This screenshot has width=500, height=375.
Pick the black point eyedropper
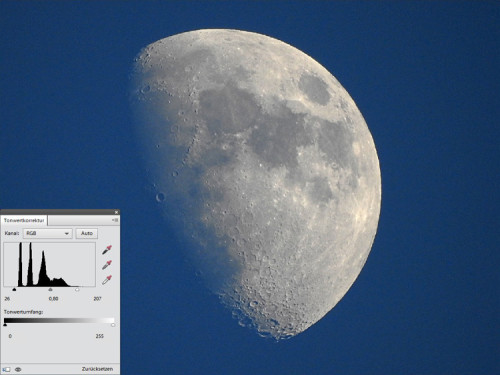pyautogui.click(x=107, y=250)
